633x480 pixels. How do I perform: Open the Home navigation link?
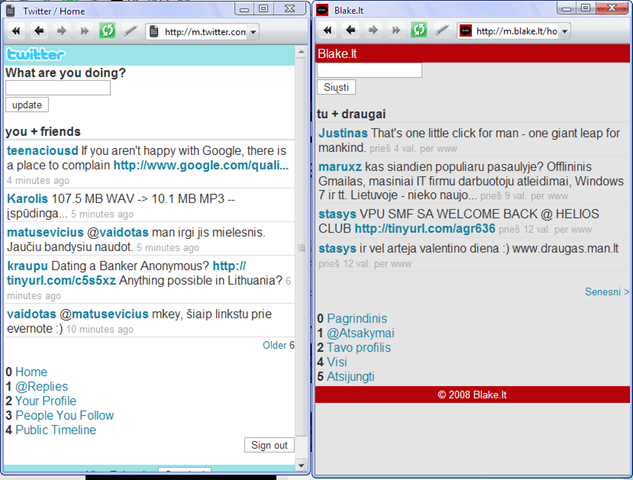pos(31,372)
